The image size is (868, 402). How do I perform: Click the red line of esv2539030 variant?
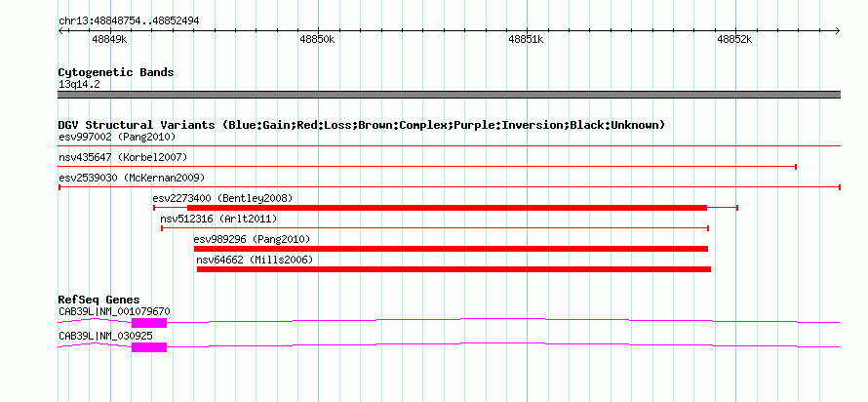450,187
